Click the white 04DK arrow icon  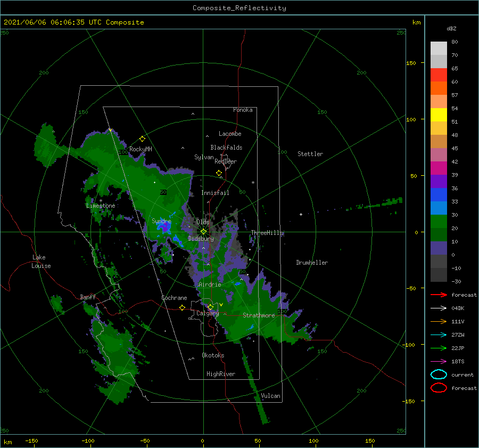[439, 308]
